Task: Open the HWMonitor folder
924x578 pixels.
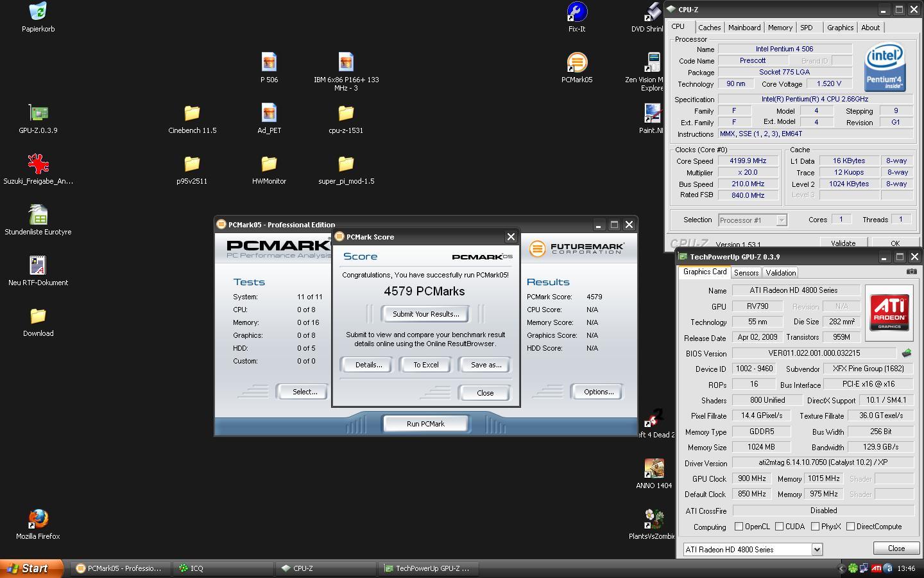Action: pyautogui.click(x=269, y=169)
